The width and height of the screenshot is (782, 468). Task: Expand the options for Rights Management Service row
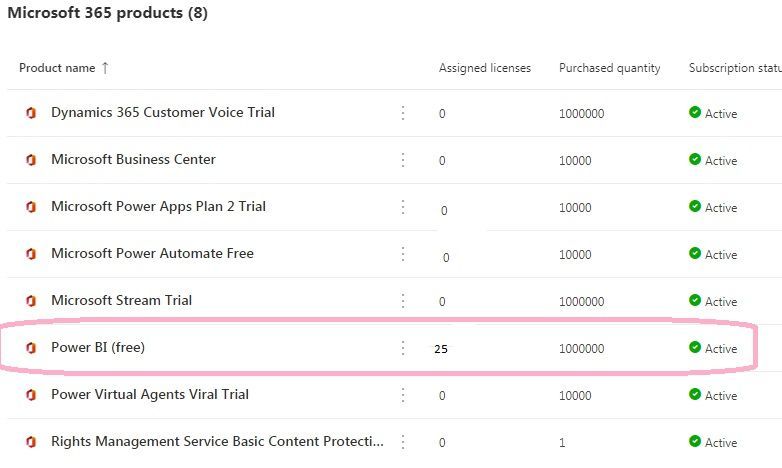click(x=403, y=442)
